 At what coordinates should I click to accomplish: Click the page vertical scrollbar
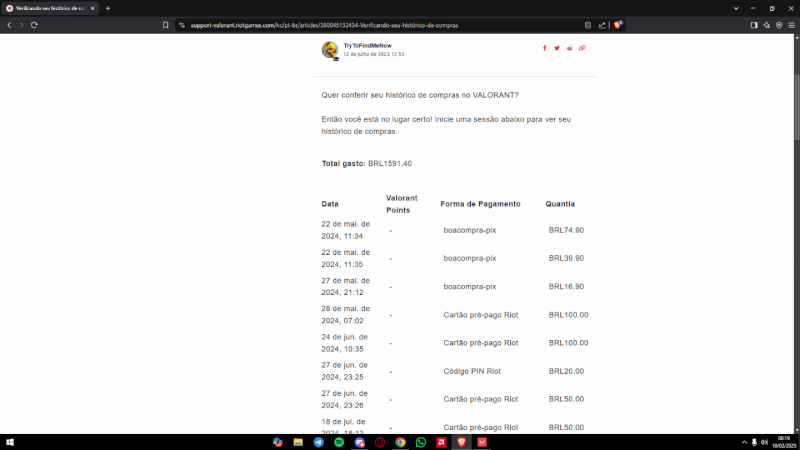796,107
